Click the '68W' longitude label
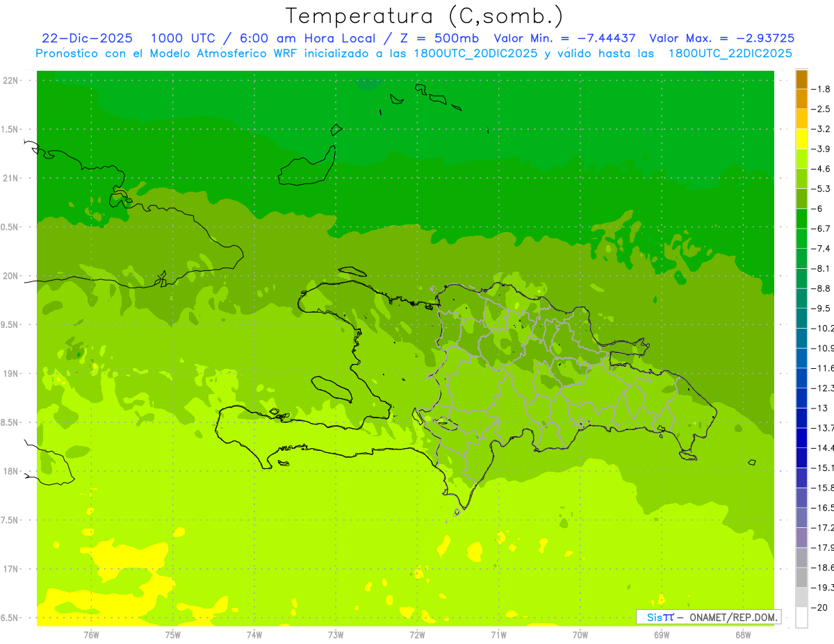 [743, 634]
